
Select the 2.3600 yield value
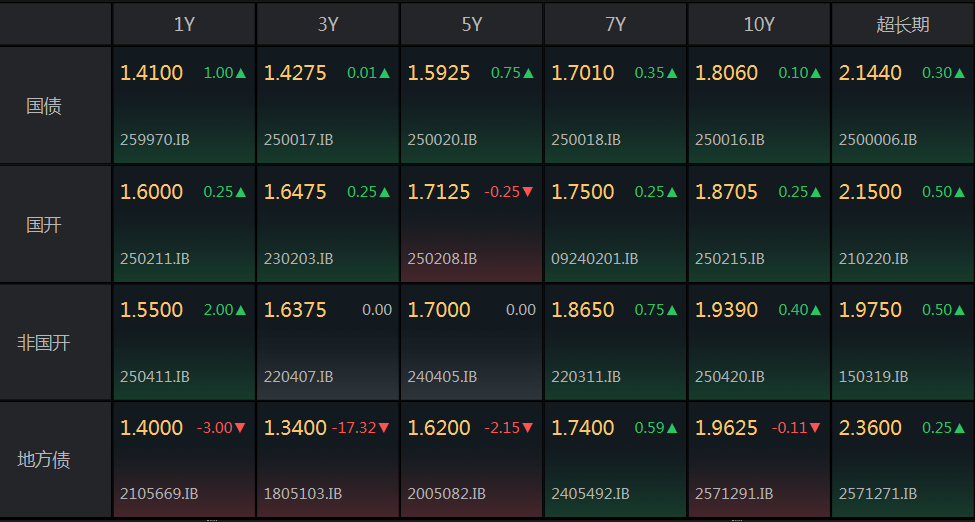point(870,428)
